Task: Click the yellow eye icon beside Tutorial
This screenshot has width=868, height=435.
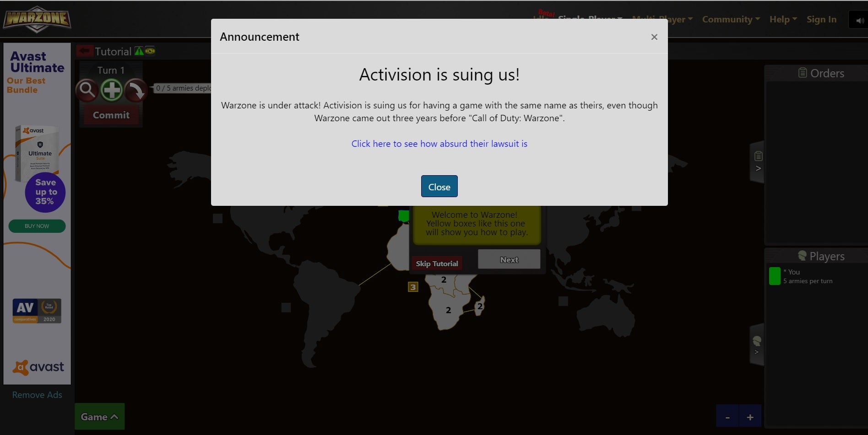Action: tap(150, 51)
